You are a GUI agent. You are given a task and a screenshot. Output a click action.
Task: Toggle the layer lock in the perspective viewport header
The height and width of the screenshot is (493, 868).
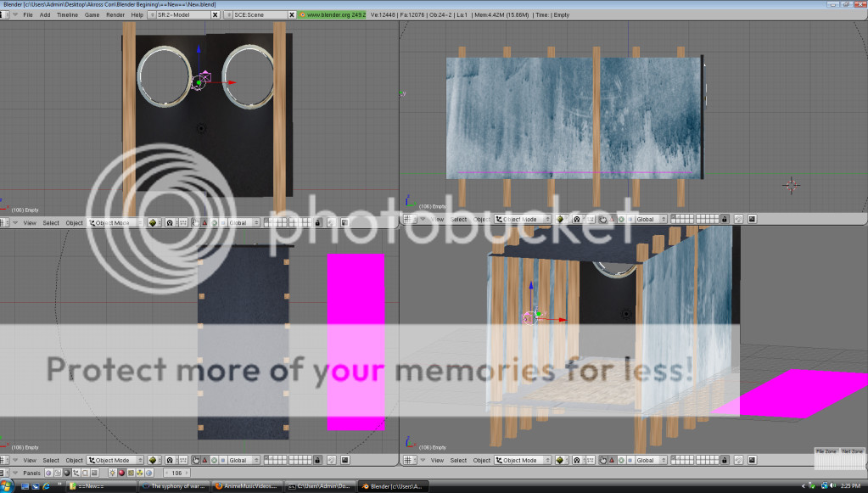(x=725, y=460)
